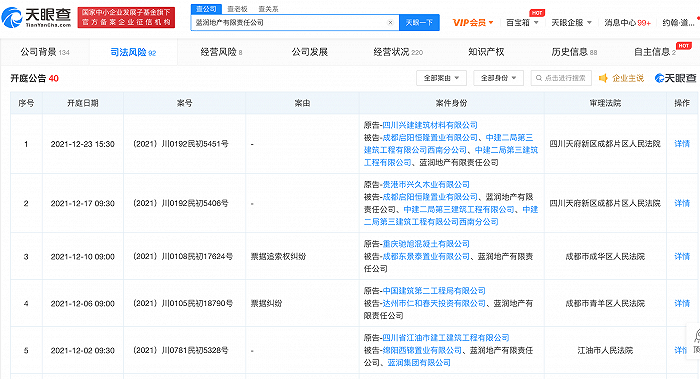Open 详情 for case row 1
The image size is (700, 379).
pos(682,144)
